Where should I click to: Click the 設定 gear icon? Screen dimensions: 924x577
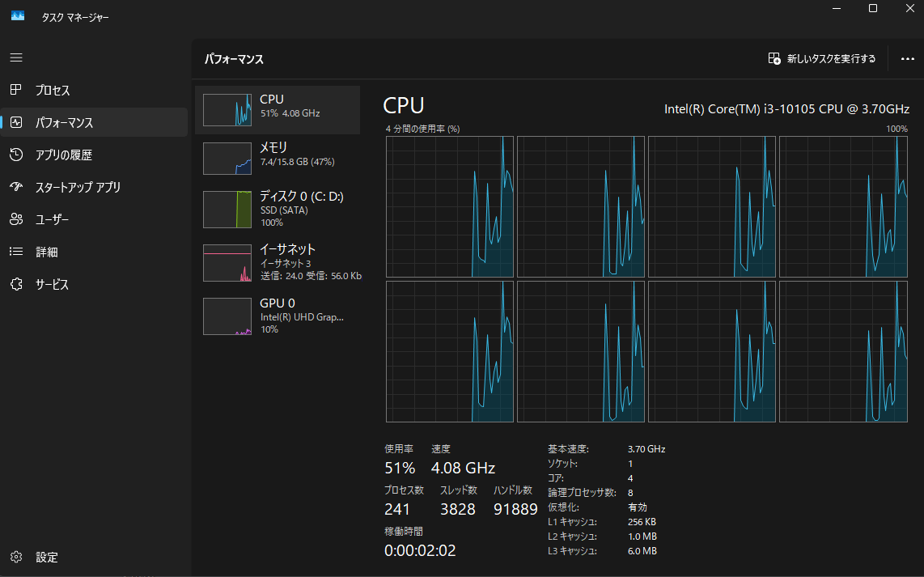(x=16, y=557)
